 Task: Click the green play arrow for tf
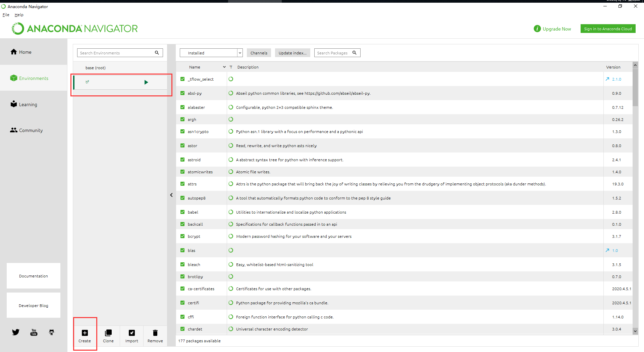click(x=146, y=82)
